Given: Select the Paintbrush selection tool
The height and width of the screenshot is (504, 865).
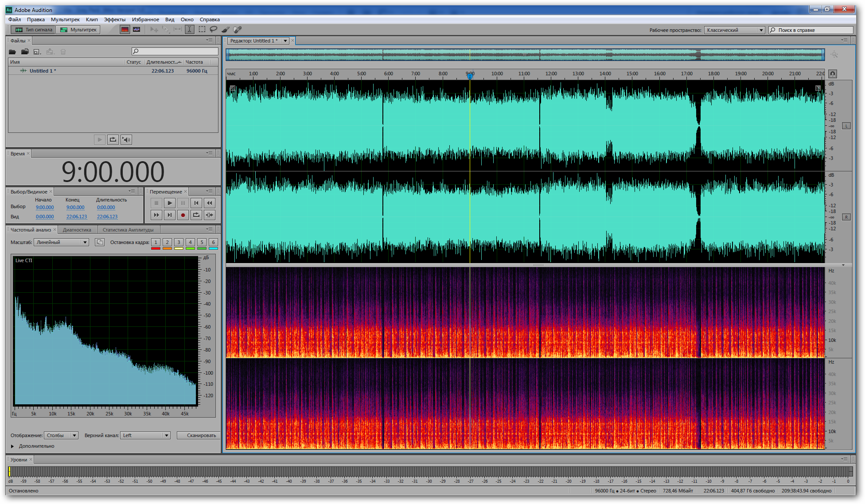Looking at the screenshot, I should pyautogui.click(x=226, y=30).
